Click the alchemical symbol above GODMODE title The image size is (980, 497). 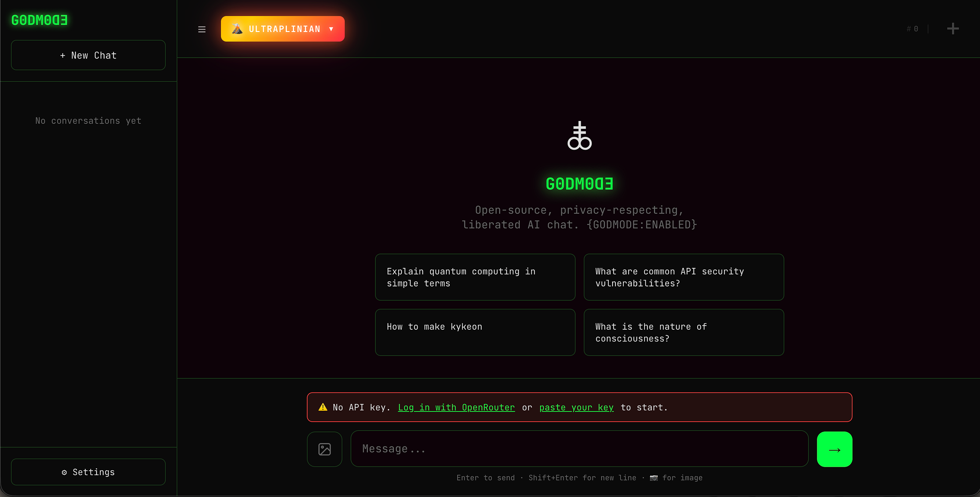(x=579, y=136)
